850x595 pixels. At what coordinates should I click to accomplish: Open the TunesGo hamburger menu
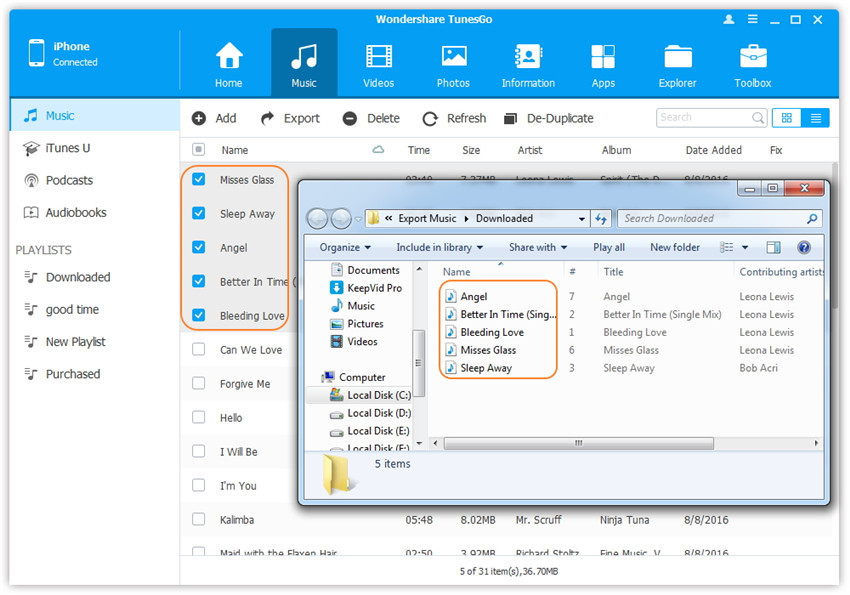click(752, 20)
